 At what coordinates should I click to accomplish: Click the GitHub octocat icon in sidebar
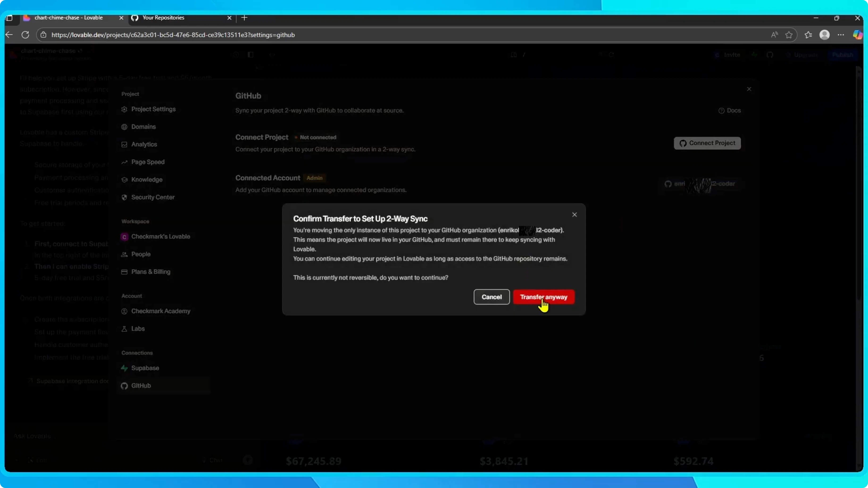(x=124, y=386)
